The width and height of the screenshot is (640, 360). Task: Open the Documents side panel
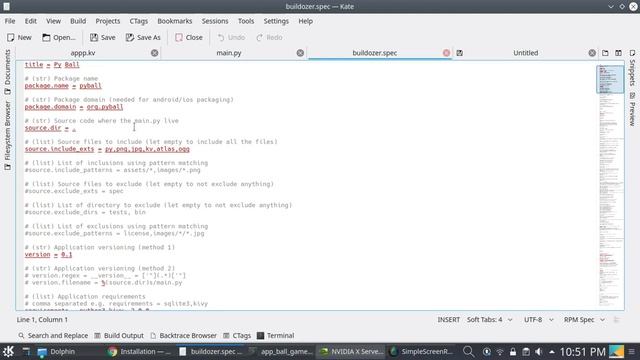point(7,72)
